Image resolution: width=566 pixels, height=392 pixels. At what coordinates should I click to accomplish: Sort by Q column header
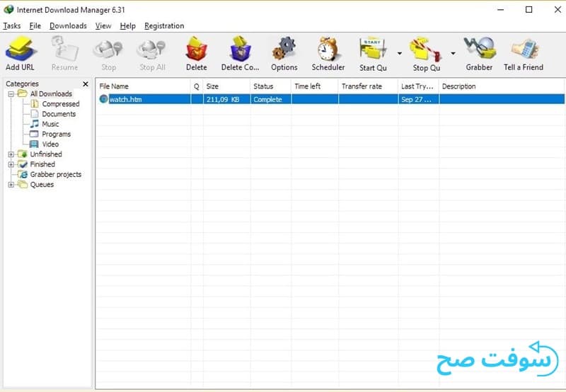pos(197,86)
